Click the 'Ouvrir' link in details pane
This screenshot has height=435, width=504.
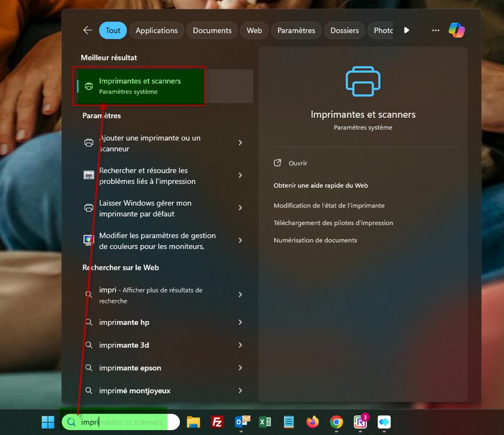[298, 163]
